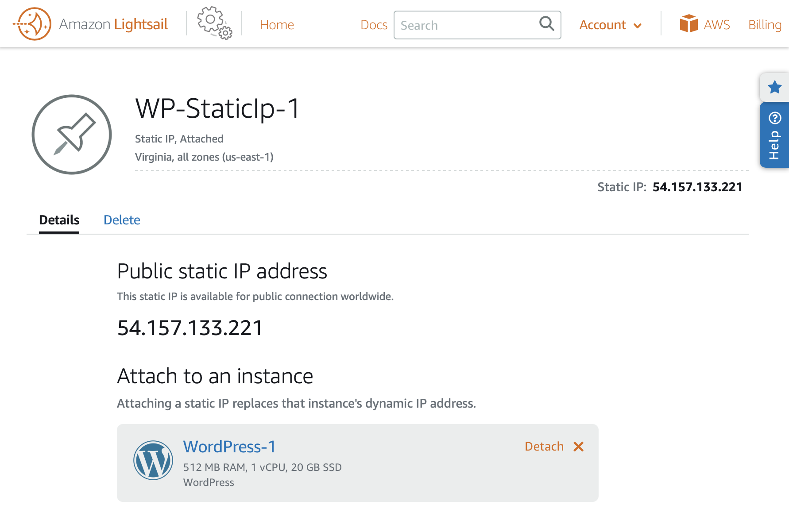Click the X icon next to Detach
789x532 pixels.
pyautogui.click(x=579, y=447)
